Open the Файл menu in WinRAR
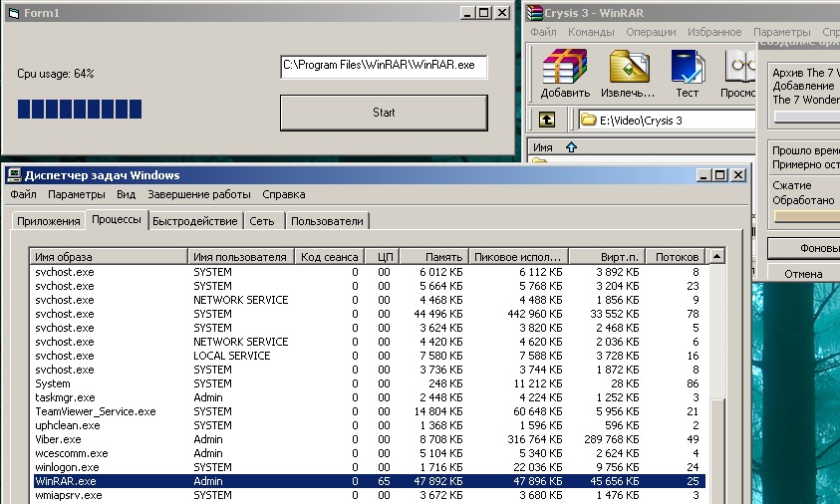The image size is (840, 504). (543, 32)
